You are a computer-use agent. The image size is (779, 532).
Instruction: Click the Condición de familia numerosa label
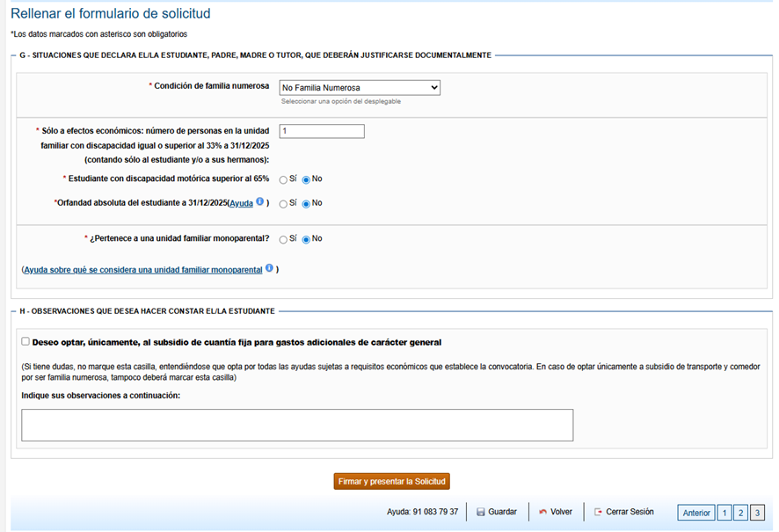pyautogui.click(x=211, y=86)
